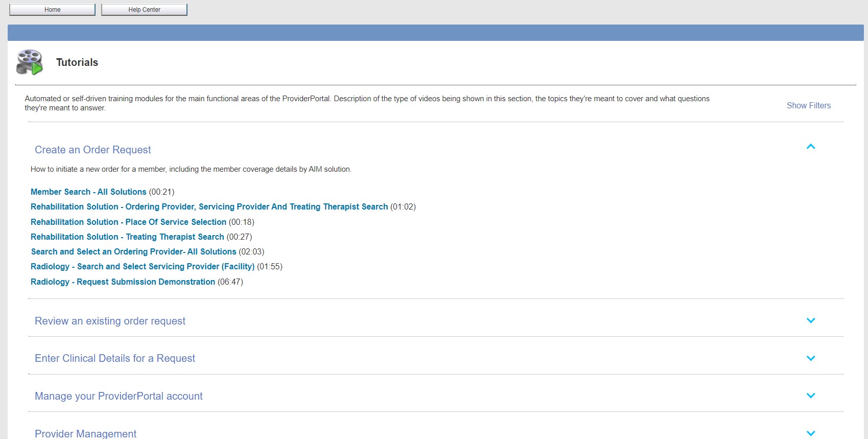Click the Enter Clinical Details for a Request heading

click(x=115, y=358)
